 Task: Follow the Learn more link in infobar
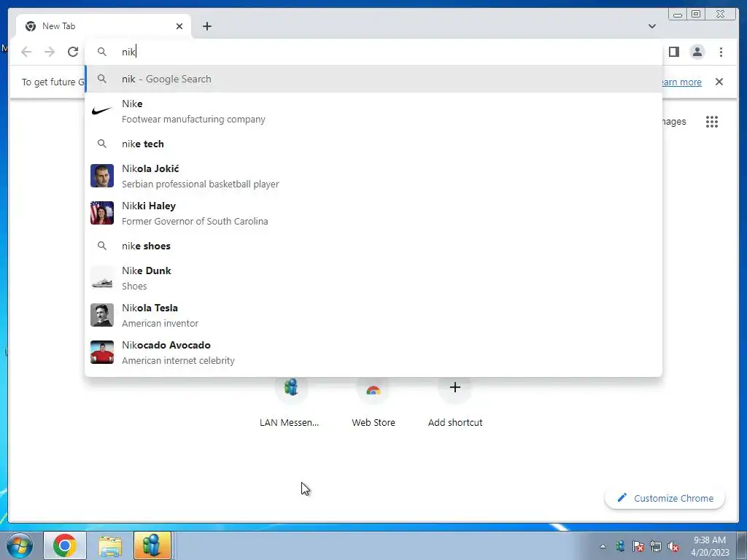click(x=681, y=82)
